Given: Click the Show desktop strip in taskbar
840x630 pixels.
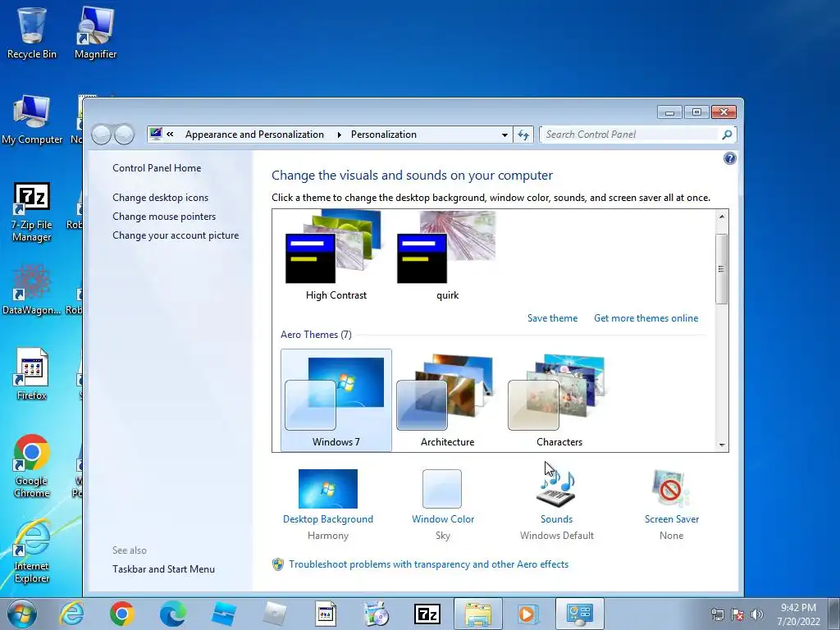Looking at the screenshot, I should (834, 614).
